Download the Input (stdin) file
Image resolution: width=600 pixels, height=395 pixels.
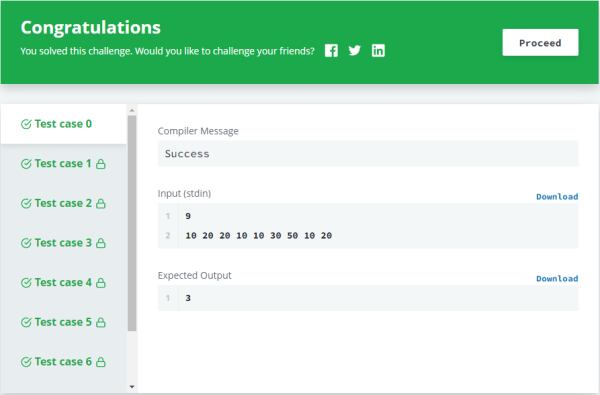[x=557, y=197]
